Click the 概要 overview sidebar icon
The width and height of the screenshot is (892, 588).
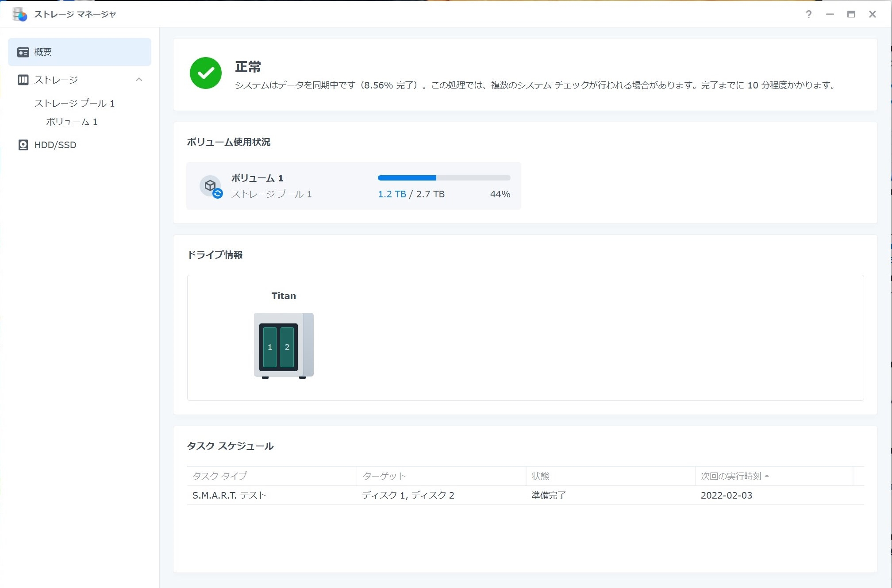click(x=23, y=52)
